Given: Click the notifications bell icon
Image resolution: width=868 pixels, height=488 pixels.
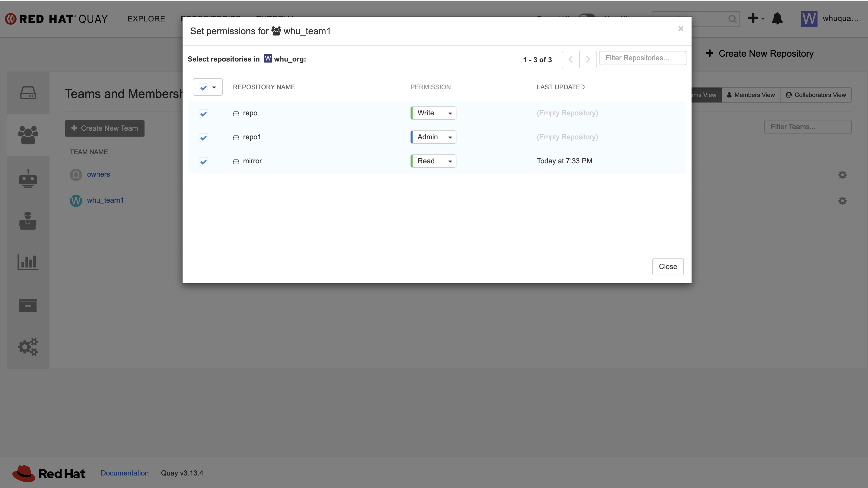Looking at the screenshot, I should point(777,19).
